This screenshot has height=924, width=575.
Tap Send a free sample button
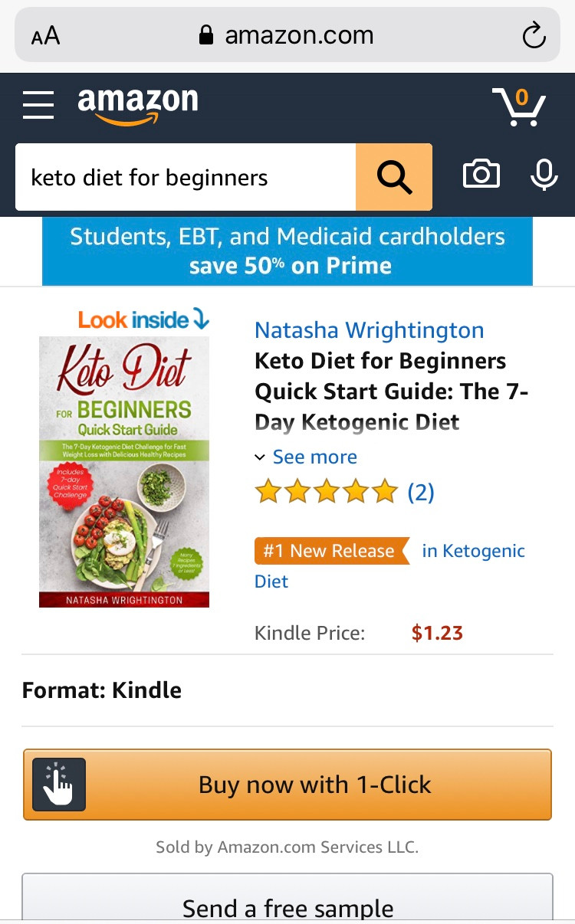(x=287, y=898)
